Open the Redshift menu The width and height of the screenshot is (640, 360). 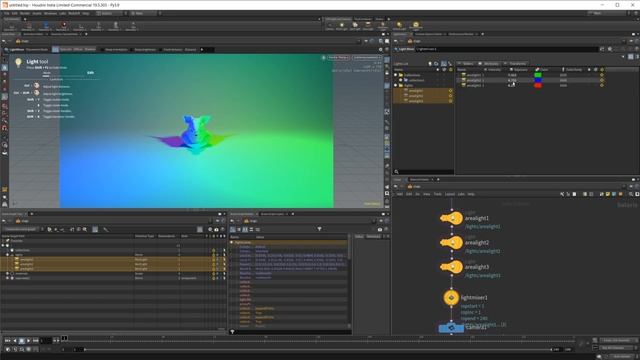[74, 13]
